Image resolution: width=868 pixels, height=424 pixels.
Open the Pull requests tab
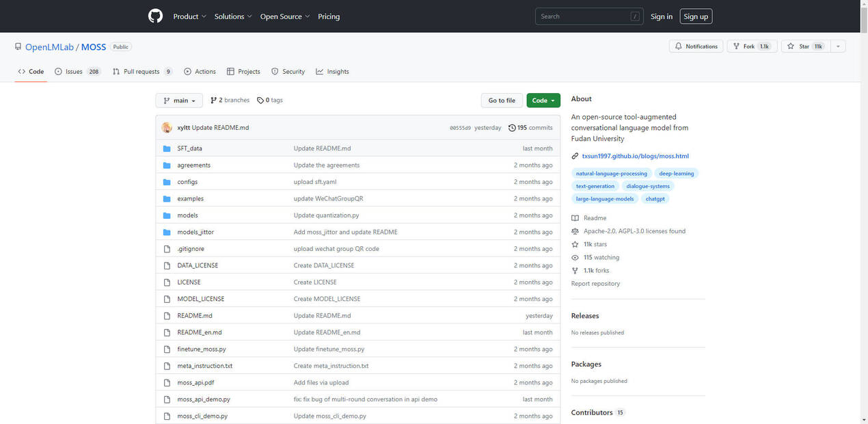(141, 72)
